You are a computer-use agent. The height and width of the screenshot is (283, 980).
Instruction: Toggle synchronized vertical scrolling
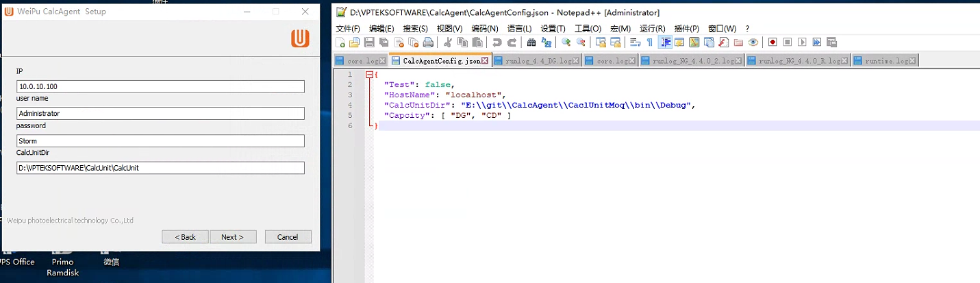click(x=601, y=42)
